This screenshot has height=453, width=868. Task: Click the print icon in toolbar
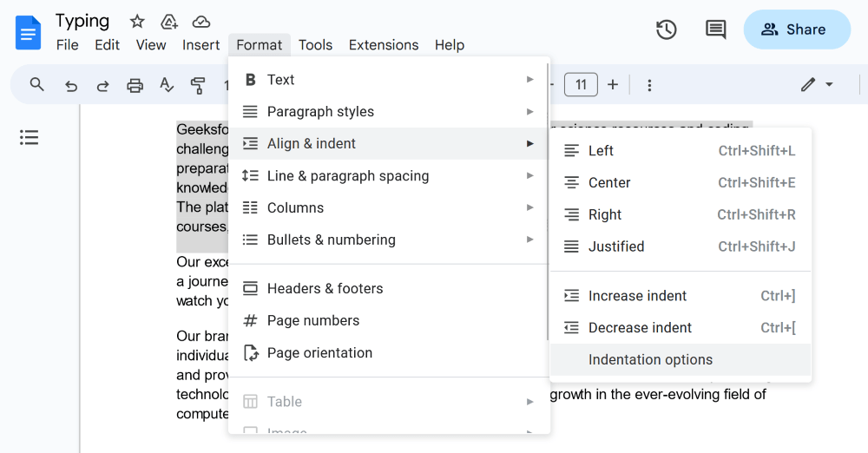135,85
